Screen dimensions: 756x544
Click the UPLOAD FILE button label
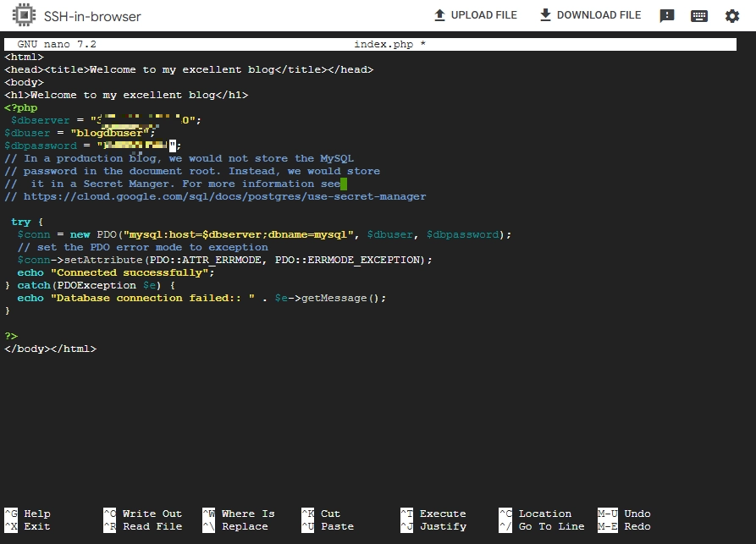(x=483, y=15)
